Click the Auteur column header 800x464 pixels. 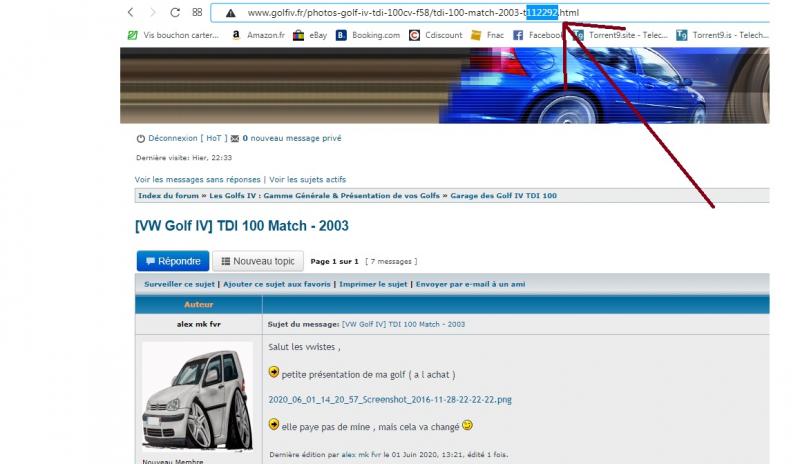tap(198, 304)
